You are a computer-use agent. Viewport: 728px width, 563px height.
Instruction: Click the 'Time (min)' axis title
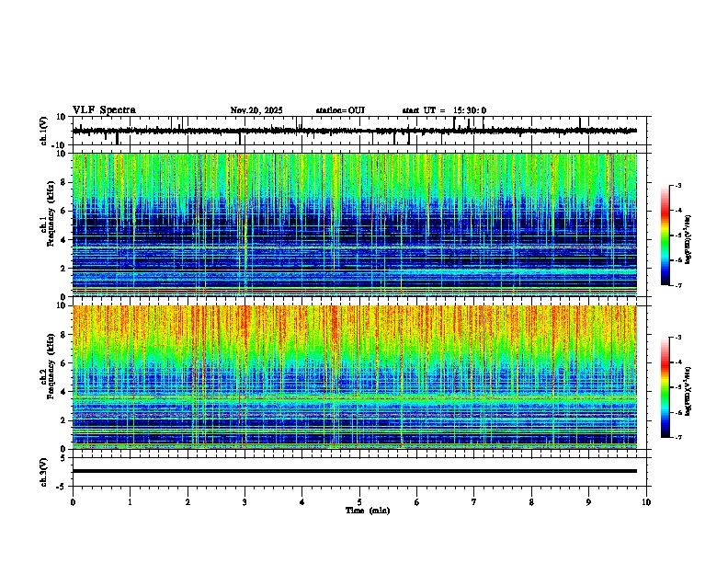point(368,511)
